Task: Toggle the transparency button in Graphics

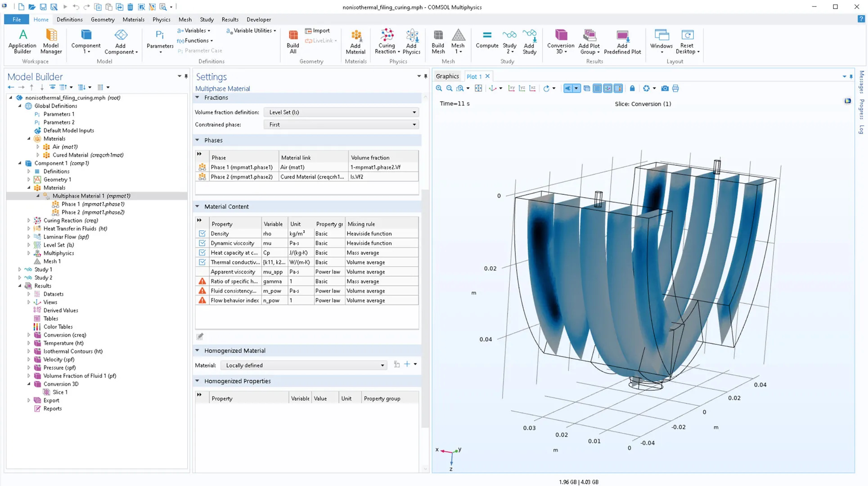Action: 587,88
